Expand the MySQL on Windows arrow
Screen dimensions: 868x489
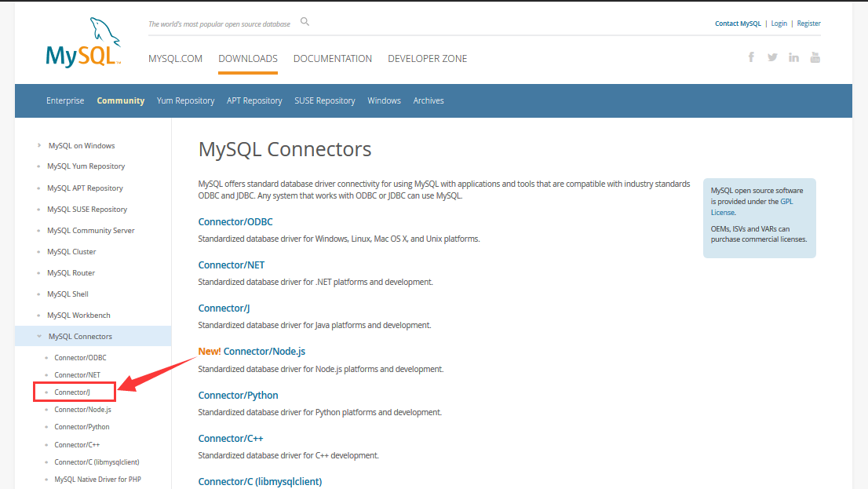tap(38, 145)
